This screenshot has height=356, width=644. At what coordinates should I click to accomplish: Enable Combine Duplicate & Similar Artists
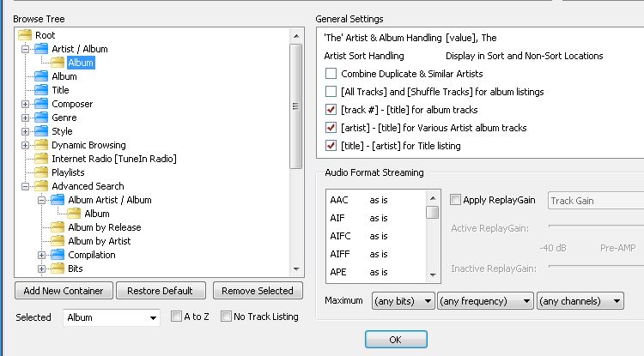[331, 74]
